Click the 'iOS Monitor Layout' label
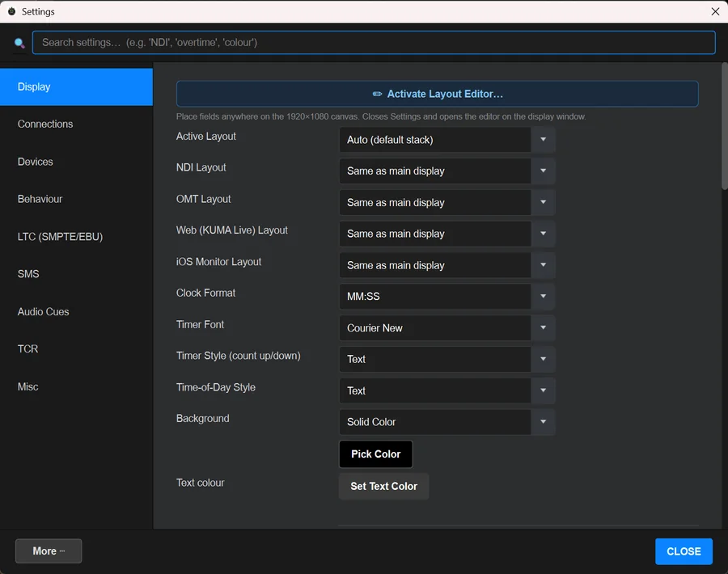 [x=218, y=262]
